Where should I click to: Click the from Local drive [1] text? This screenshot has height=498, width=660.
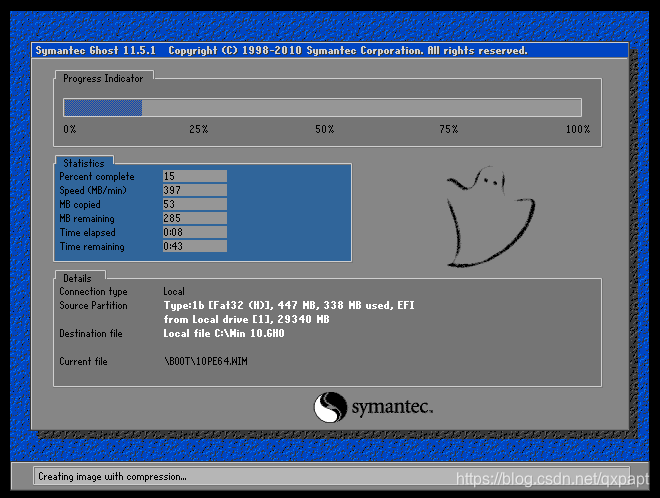point(247,319)
